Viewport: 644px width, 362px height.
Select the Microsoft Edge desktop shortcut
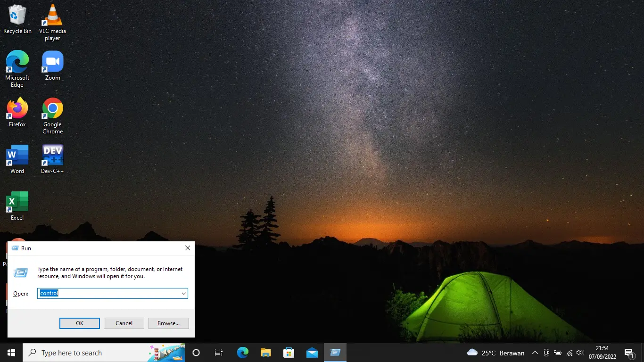(x=17, y=69)
